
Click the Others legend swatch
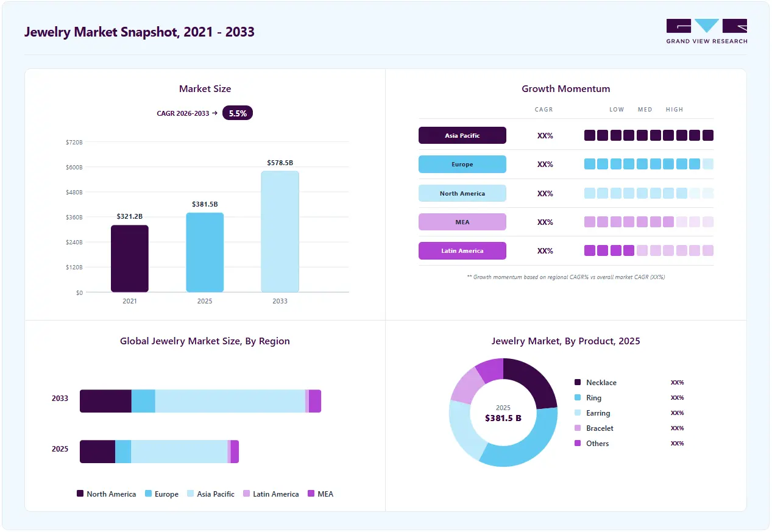tap(578, 443)
